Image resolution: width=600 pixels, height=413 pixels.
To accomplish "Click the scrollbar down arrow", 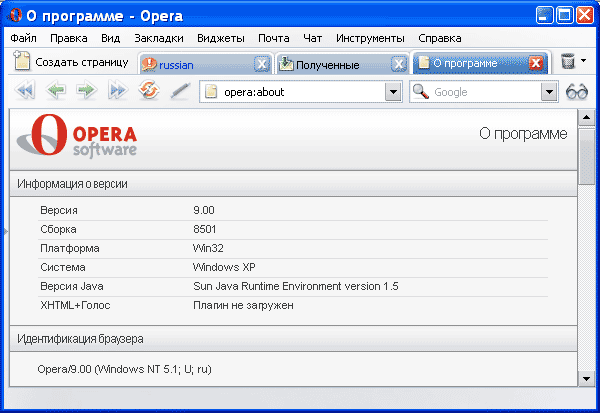I will (x=586, y=379).
